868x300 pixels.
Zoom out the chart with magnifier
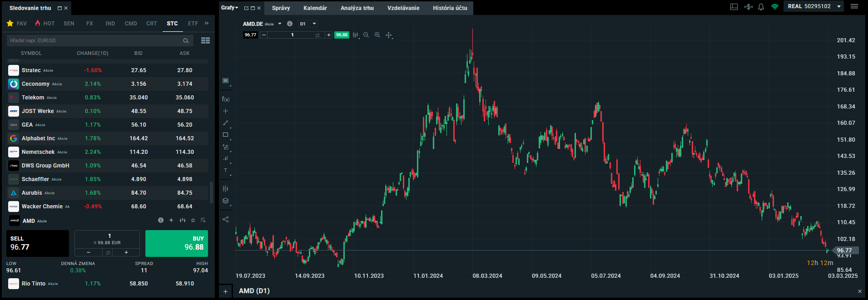366,35
